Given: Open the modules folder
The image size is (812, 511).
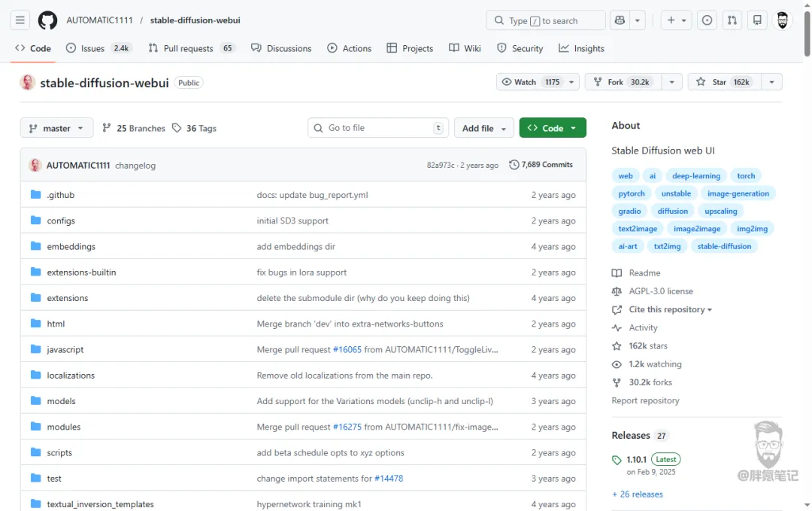Looking at the screenshot, I should pyautogui.click(x=64, y=427).
